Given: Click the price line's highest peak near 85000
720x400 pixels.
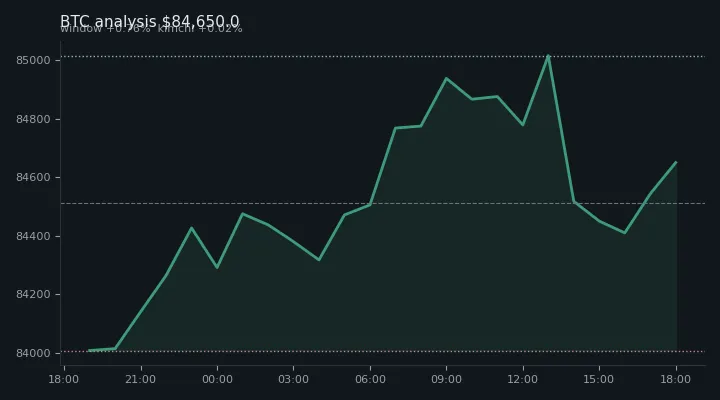Looking at the screenshot, I should [548, 56].
